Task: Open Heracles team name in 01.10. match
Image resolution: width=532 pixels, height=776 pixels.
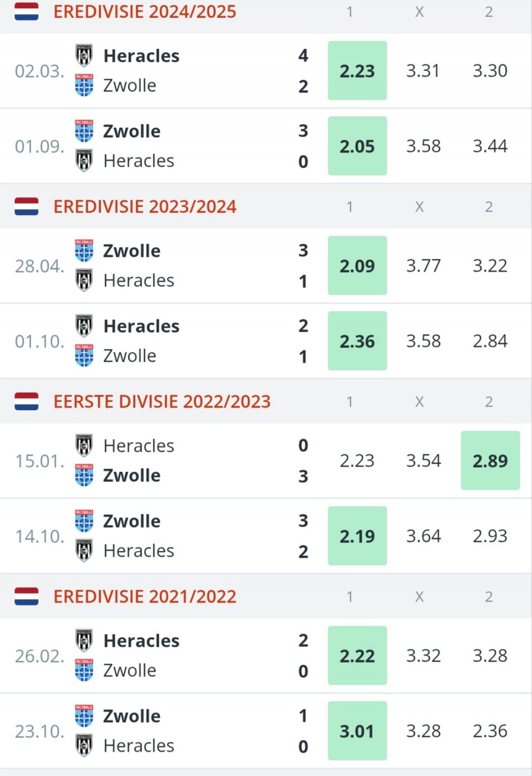Action: (x=141, y=326)
